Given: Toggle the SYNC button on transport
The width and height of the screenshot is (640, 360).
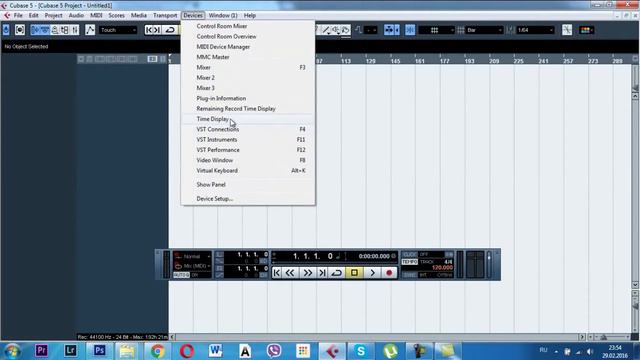Looking at the screenshot, I should [x=410, y=275].
